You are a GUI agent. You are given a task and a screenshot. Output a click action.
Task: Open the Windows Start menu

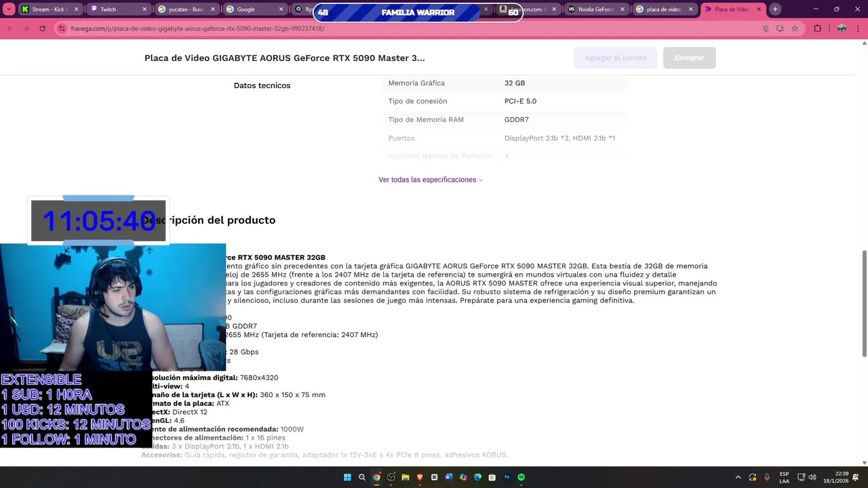[347, 477]
